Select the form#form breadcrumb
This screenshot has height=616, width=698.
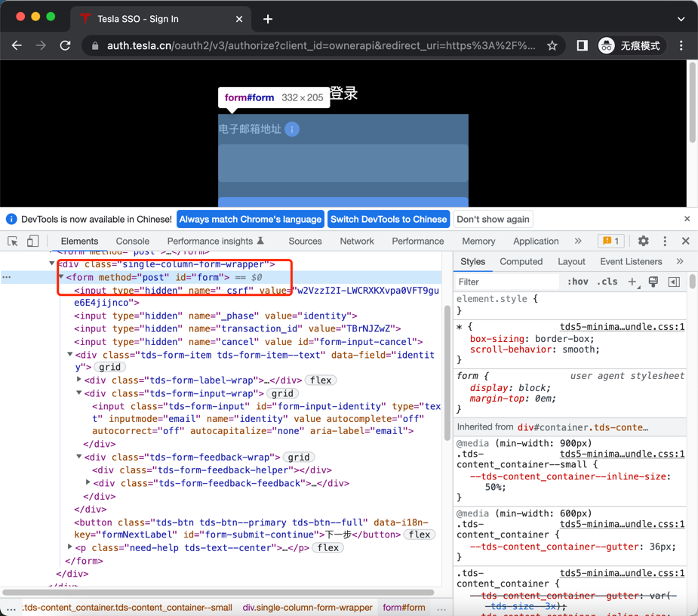tap(404, 608)
